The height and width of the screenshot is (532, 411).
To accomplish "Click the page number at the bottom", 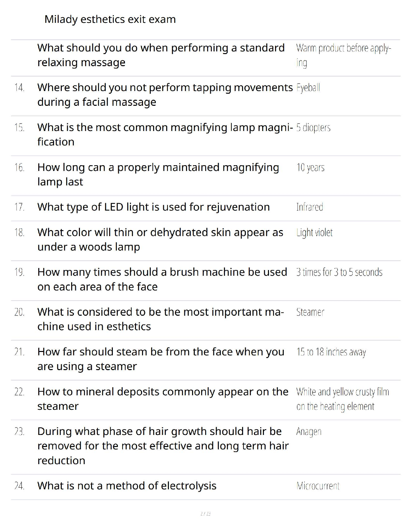I will pyautogui.click(x=205, y=514).
